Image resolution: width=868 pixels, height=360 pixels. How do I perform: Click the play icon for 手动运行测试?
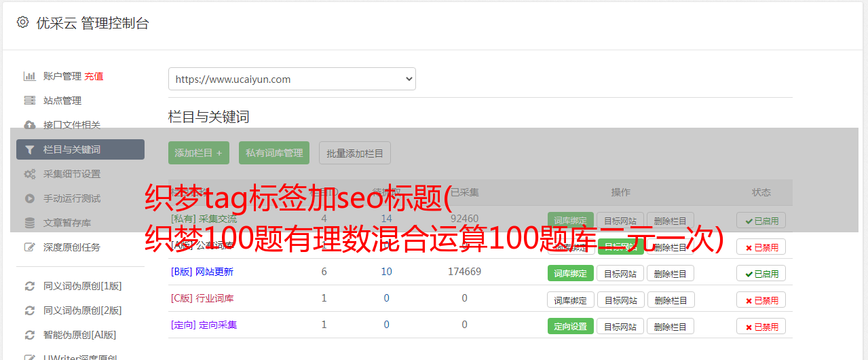29,198
